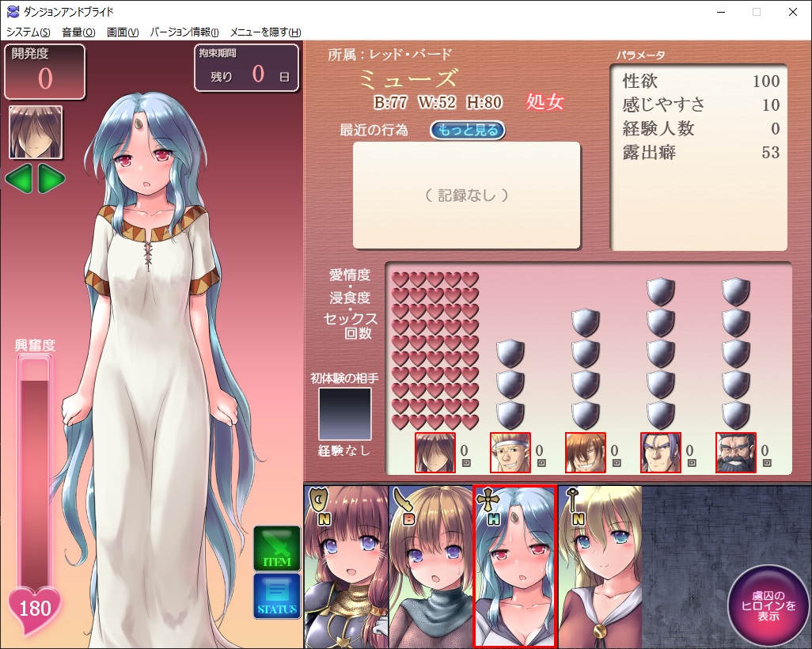Click the green right arrow

(x=51, y=179)
